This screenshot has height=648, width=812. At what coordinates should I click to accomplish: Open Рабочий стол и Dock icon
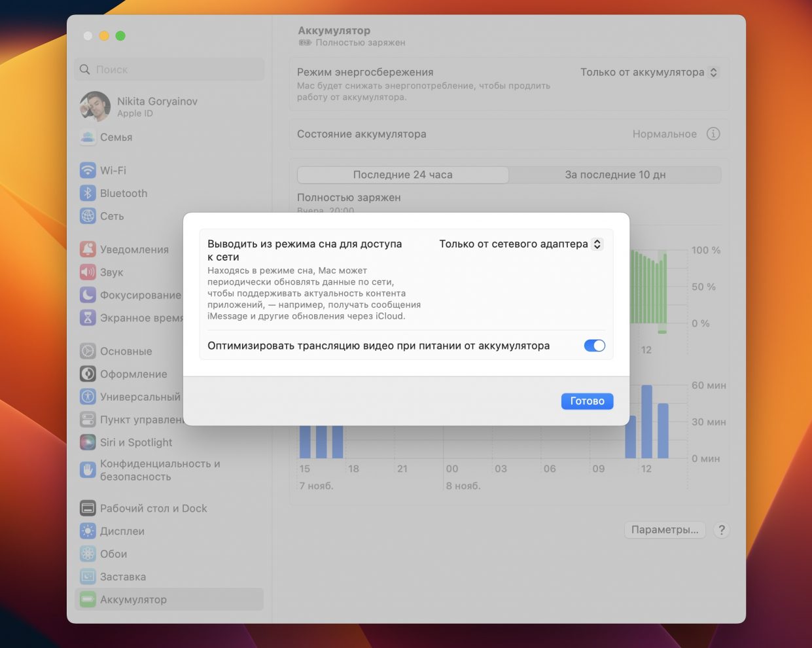pos(88,509)
